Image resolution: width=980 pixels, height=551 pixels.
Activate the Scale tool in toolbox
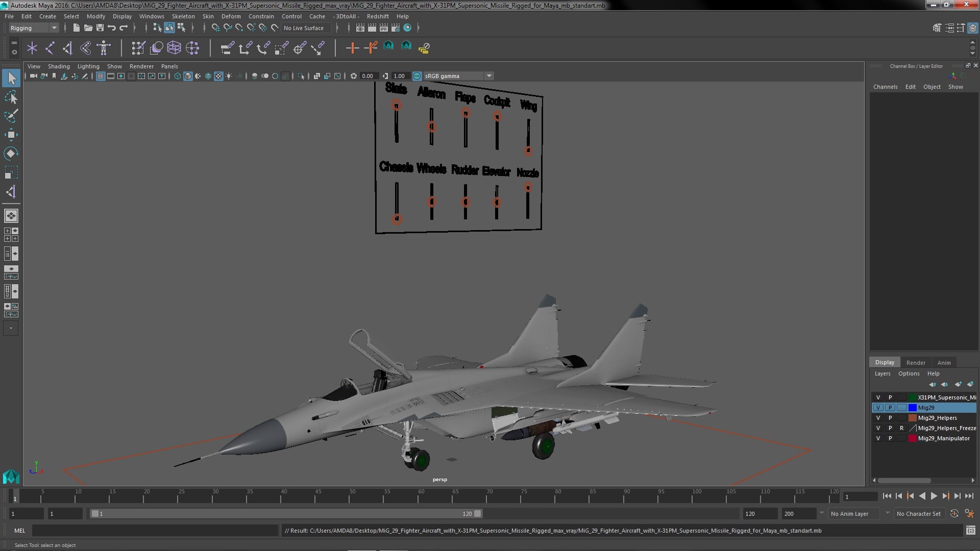point(11,172)
